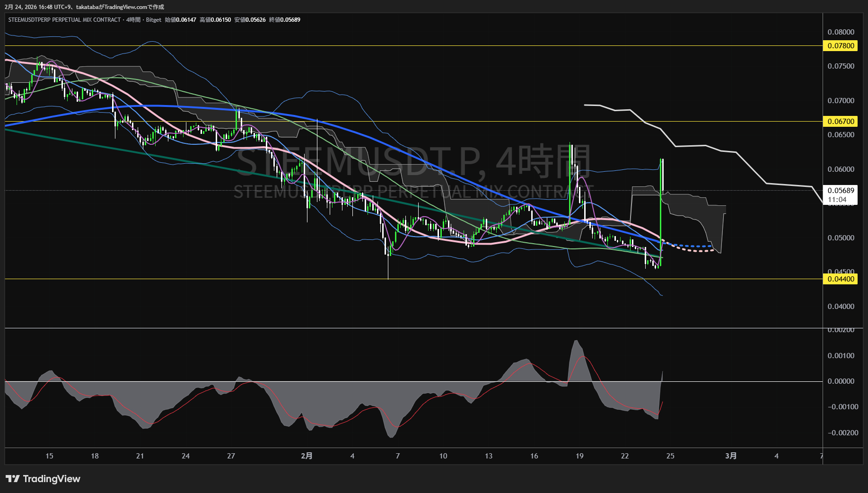Image resolution: width=868 pixels, height=493 pixels.
Task: Click the 4時間 timeframe label in header
Action: pos(133,20)
